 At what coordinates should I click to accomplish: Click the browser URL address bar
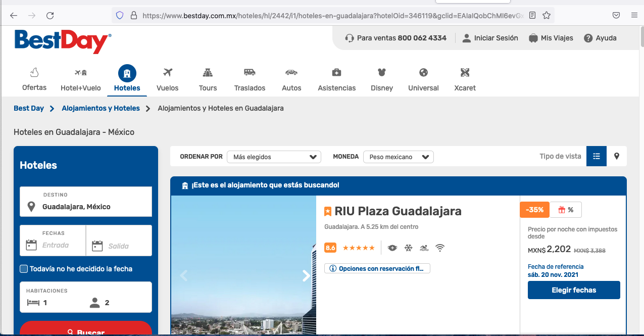tap(333, 16)
